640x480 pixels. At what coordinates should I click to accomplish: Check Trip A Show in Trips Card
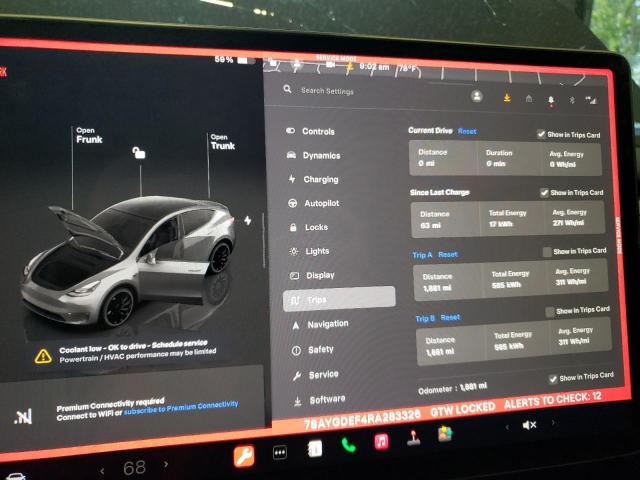pyautogui.click(x=547, y=252)
